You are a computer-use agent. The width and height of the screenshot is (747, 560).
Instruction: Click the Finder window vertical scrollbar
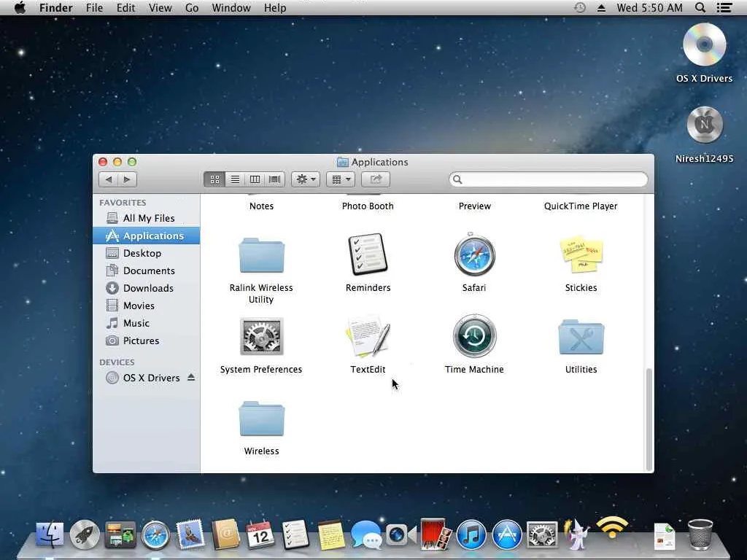point(649,419)
